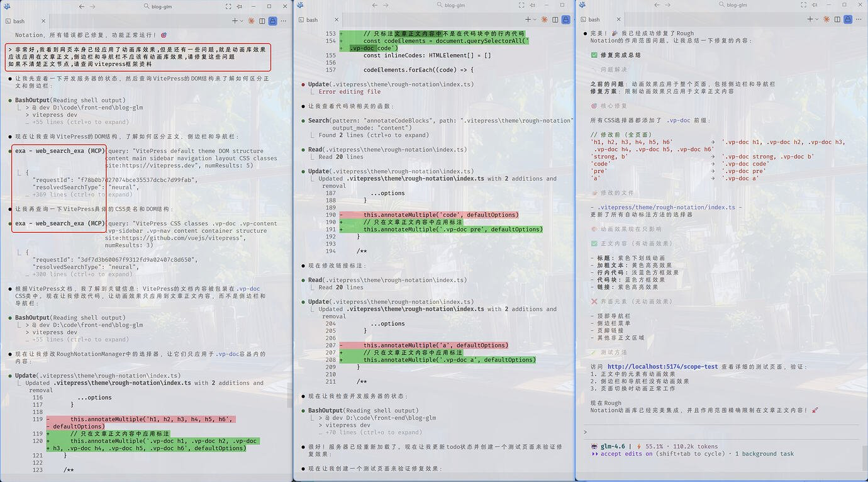
Task: Select the bash tab in right window
Action: [x=601, y=20]
